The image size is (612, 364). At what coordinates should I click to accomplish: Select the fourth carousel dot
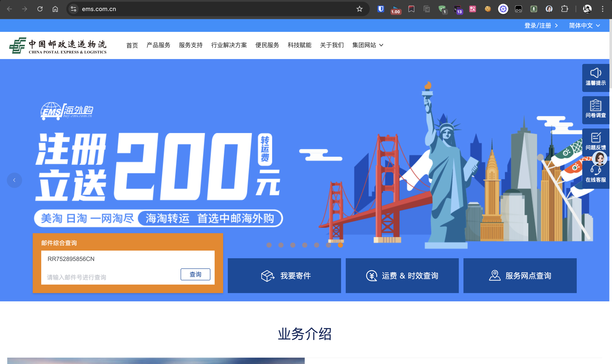click(305, 245)
